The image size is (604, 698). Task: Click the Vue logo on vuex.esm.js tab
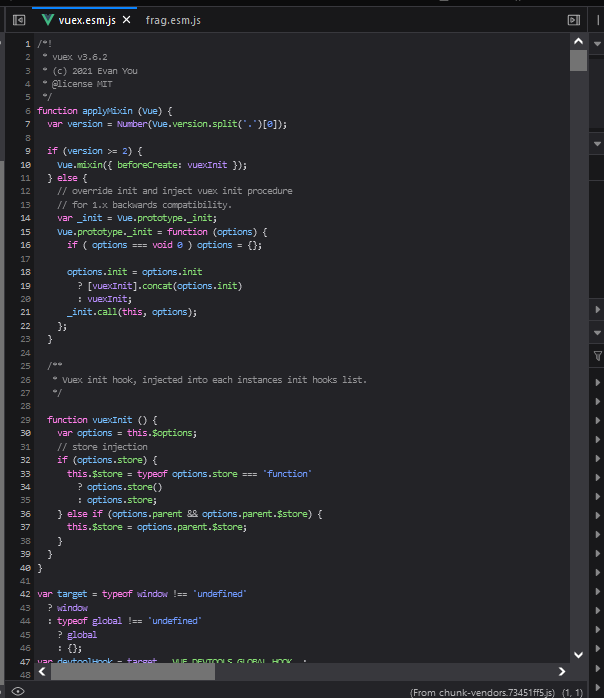coord(48,20)
